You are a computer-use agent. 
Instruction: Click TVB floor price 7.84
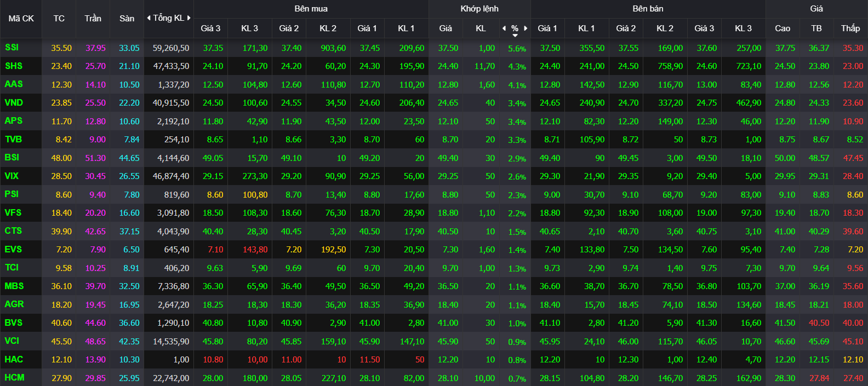132,140
